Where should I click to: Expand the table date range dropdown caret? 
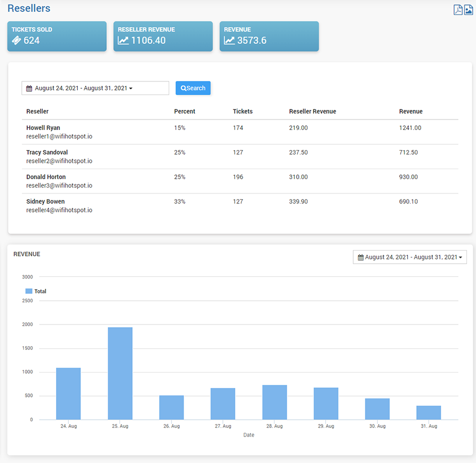(131, 89)
